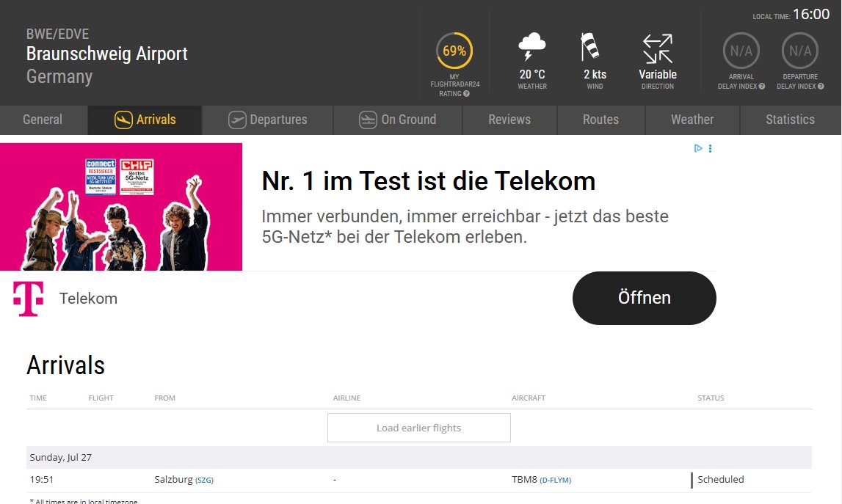Click the 19:51 arrival time
Screen dimensions: 842x504
coord(42,479)
